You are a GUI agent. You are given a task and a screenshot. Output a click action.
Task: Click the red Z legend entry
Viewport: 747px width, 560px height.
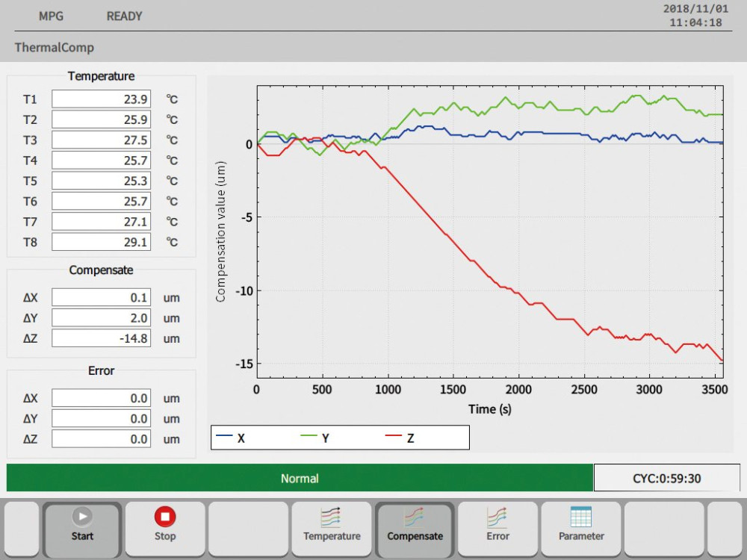400,437
